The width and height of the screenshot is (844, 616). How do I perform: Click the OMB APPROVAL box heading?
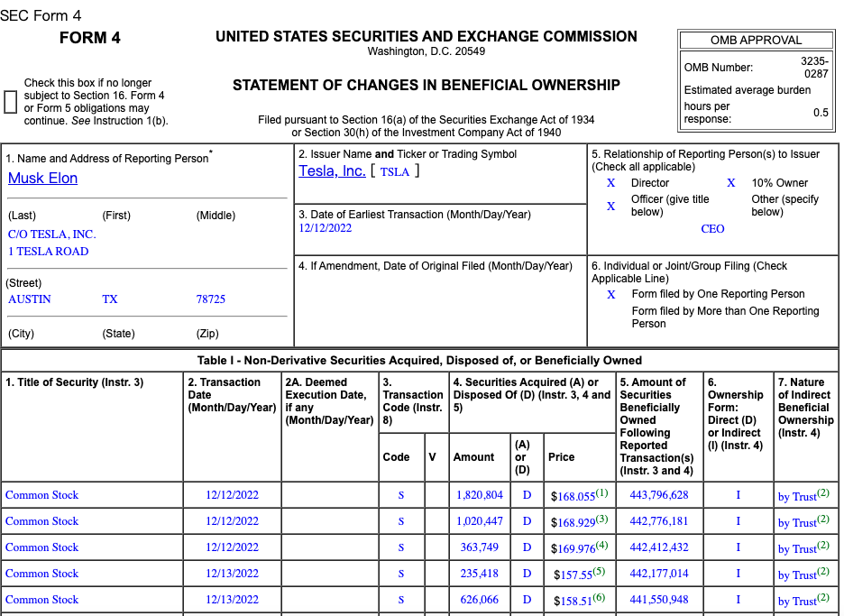tap(757, 41)
